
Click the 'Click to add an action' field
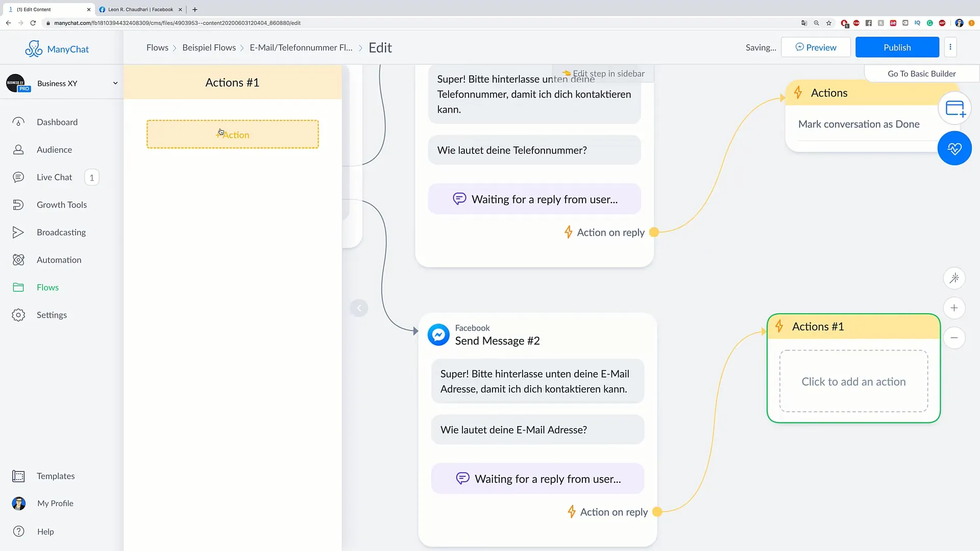click(853, 382)
